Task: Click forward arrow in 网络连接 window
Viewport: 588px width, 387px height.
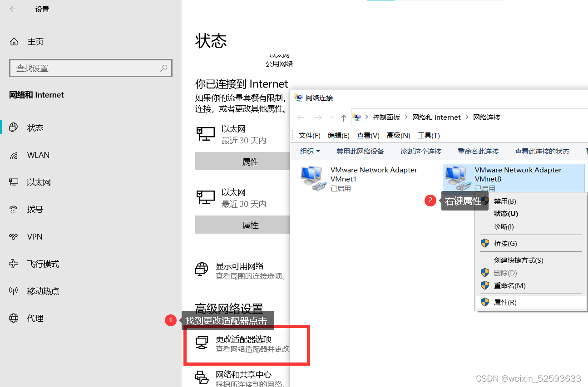Action: click(x=318, y=118)
